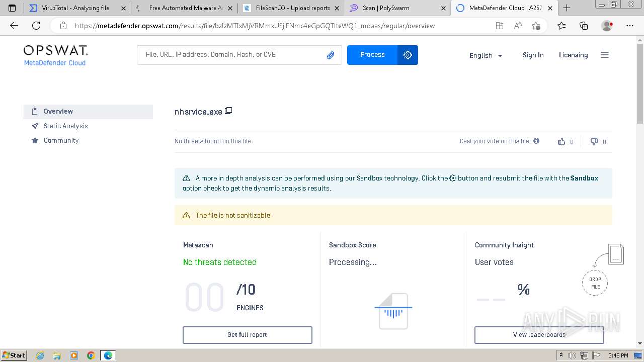The image size is (644, 362).
Task: Open the hamburger menu icon
Action: [605, 55]
